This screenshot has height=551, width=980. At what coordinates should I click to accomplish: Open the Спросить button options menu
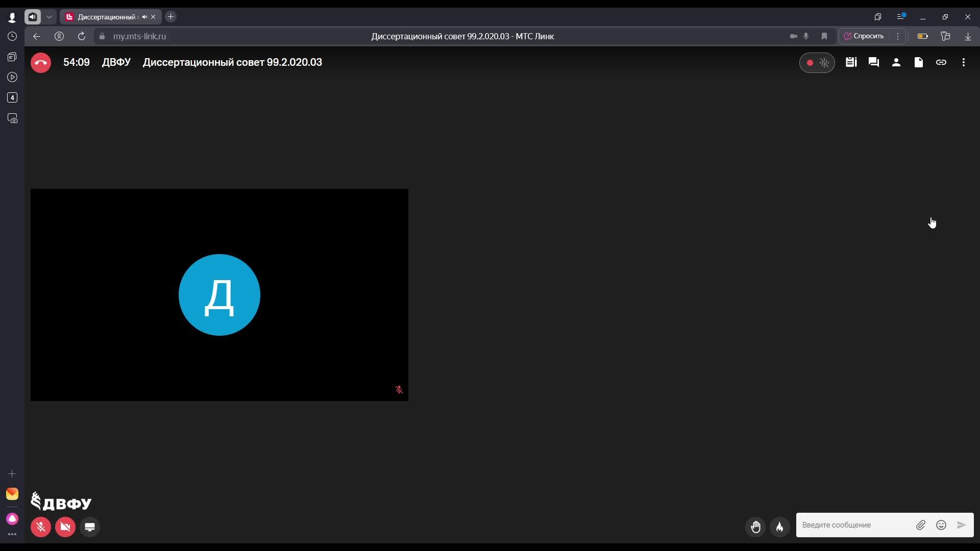[x=897, y=36]
